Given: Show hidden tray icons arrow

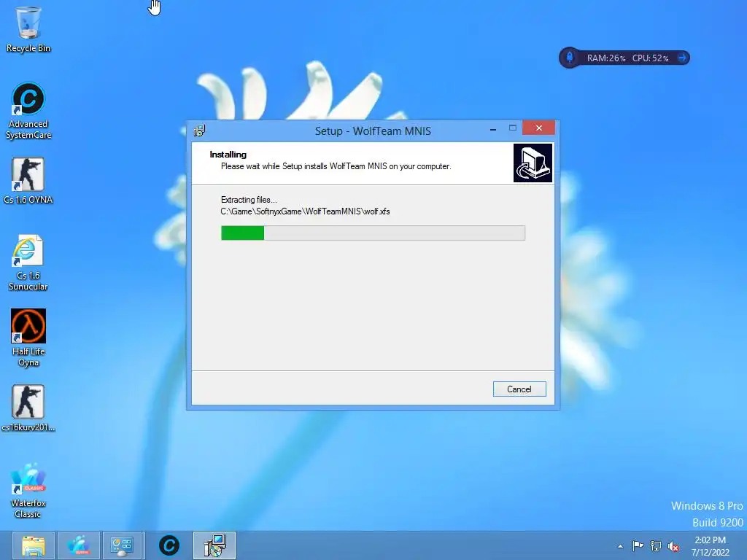Looking at the screenshot, I should (620, 546).
